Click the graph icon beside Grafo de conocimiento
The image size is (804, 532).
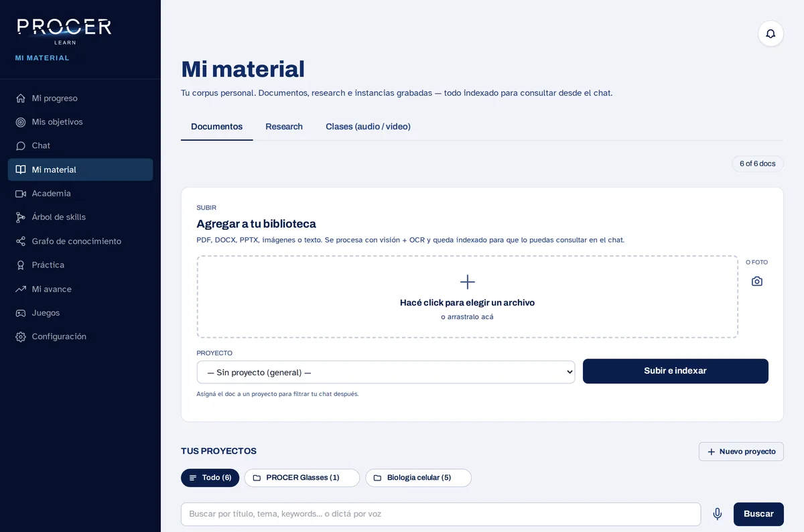[x=21, y=241]
